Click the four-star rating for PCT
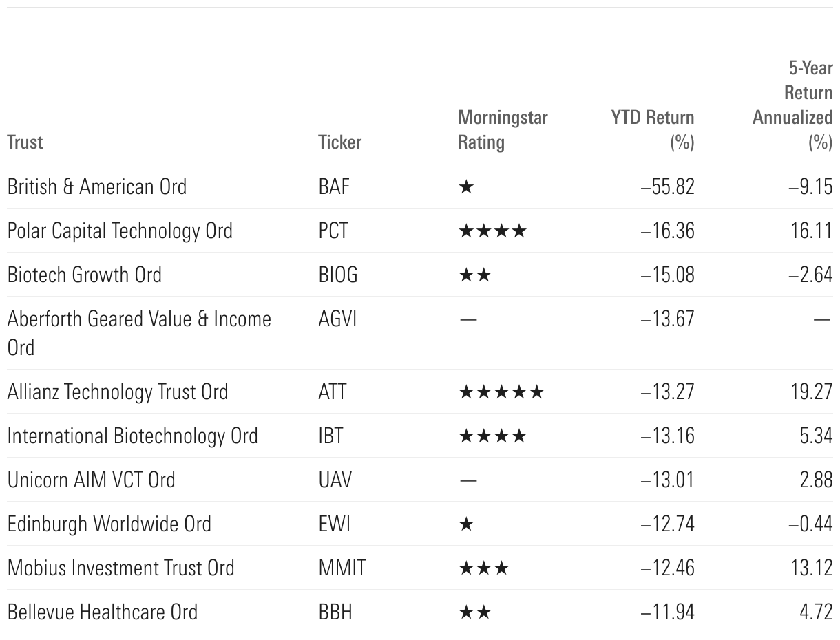The width and height of the screenshot is (840, 640). 492,231
